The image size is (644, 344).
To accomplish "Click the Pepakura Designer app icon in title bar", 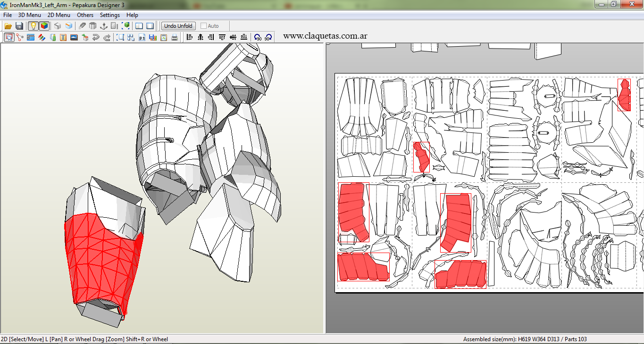I will [x=5, y=5].
